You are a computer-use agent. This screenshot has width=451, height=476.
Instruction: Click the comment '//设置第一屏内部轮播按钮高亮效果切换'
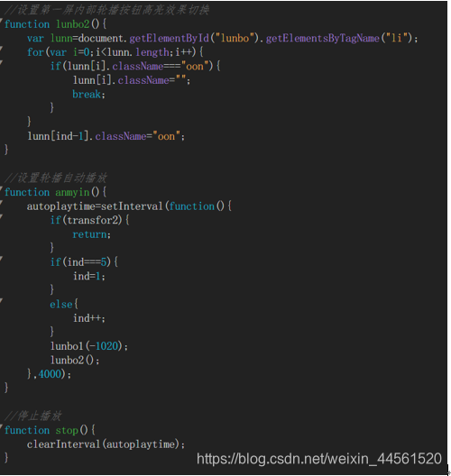tap(106, 10)
